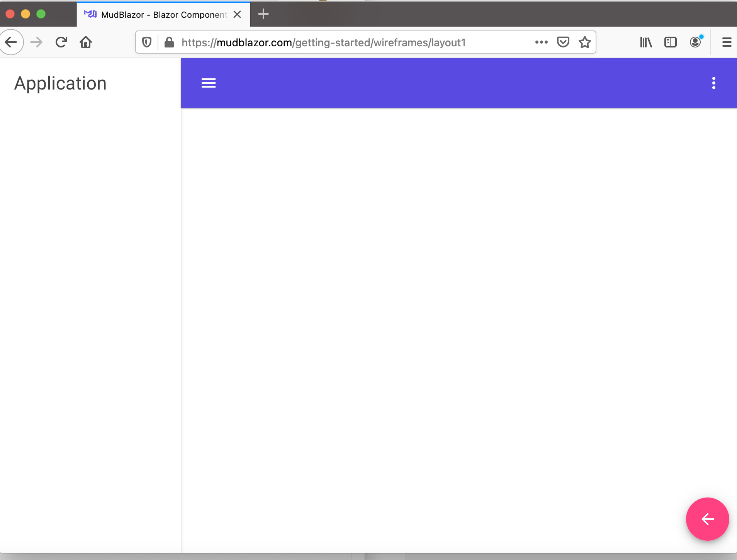Open the Firefox application hamburger menu
Screen dimensions: 737x560
[x=727, y=42]
